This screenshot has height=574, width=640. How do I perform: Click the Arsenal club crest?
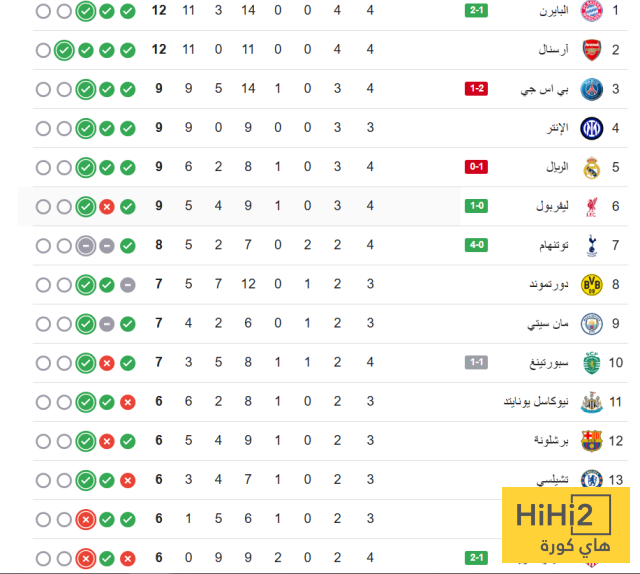pyautogui.click(x=592, y=50)
